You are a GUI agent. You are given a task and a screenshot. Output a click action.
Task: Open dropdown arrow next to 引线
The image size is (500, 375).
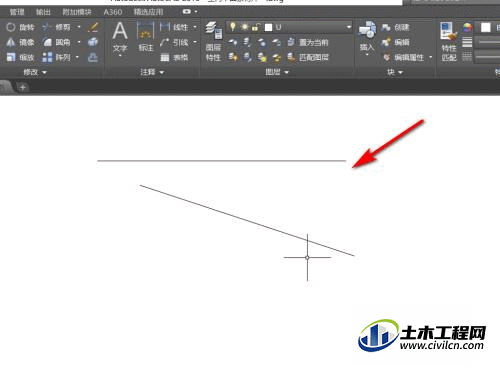coord(195,42)
